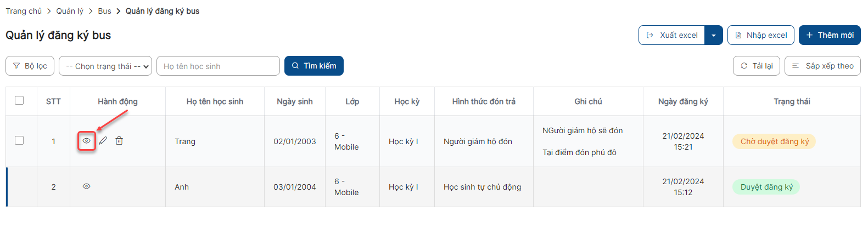Image resolution: width=868 pixels, height=228 pixels.
Task: Click the Nhập excel import button
Action: tap(760, 35)
